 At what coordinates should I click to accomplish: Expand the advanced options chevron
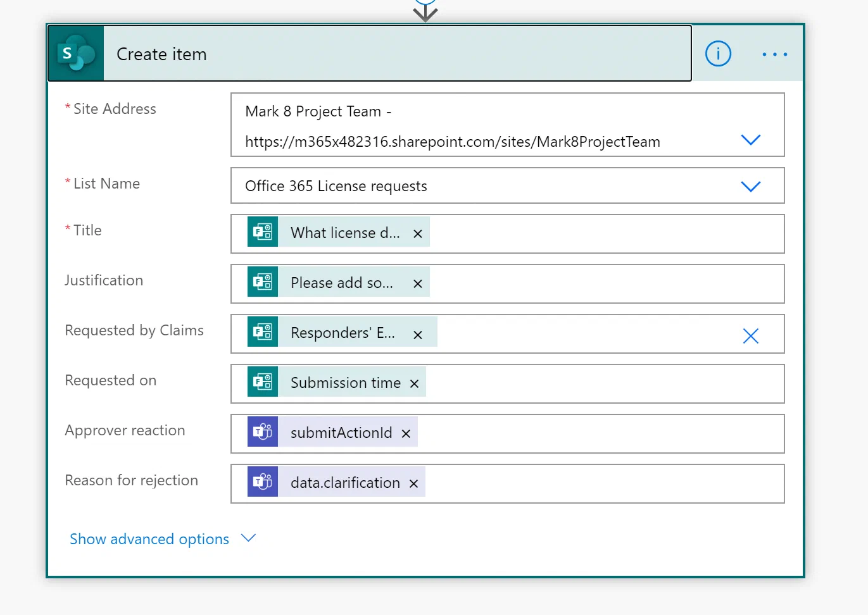tap(248, 538)
